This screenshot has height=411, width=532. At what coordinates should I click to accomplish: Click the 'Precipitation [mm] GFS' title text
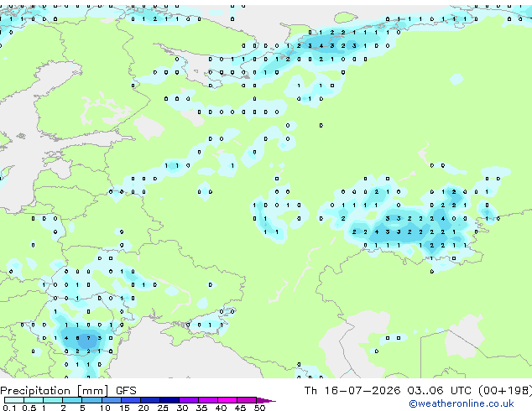click(68, 391)
